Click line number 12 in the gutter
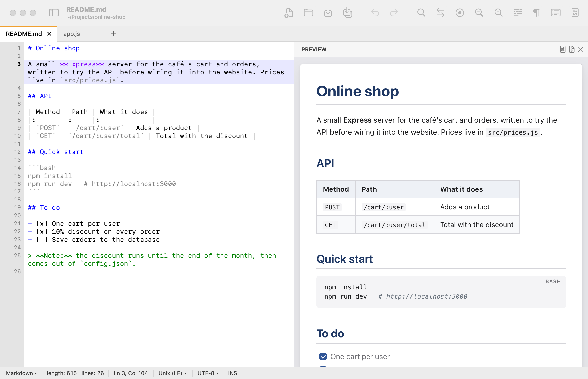The image size is (588, 379). click(x=17, y=152)
